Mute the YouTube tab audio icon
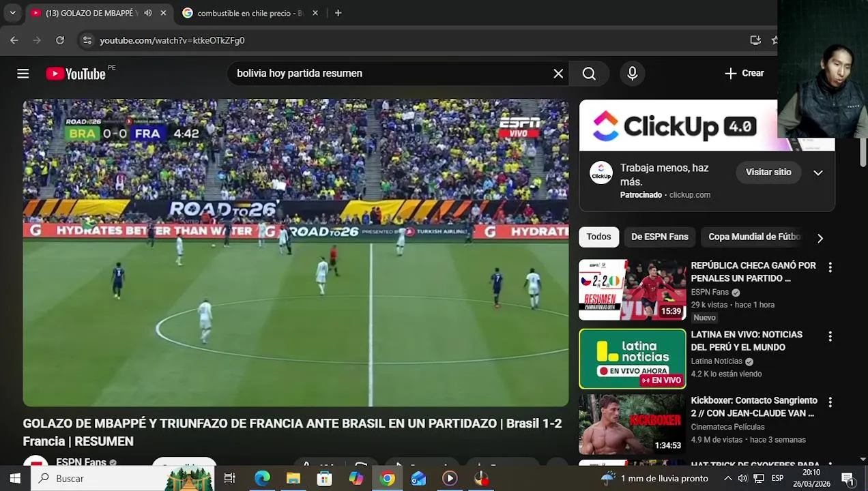This screenshot has width=868, height=491. tap(148, 13)
